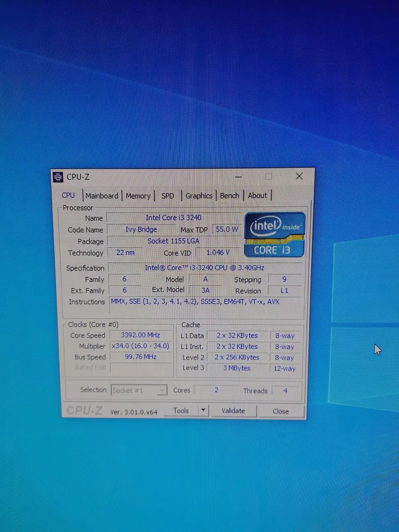Viewport: 399px width, 532px height.
Task: Open the Bench tab
Action: click(x=229, y=195)
